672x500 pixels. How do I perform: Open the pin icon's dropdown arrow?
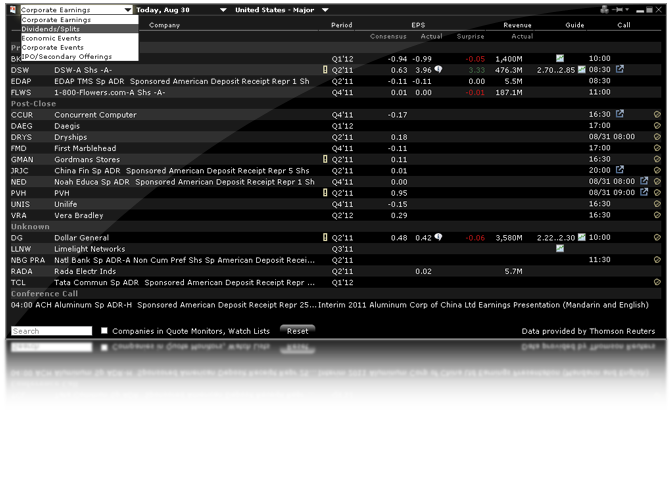click(627, 9)
